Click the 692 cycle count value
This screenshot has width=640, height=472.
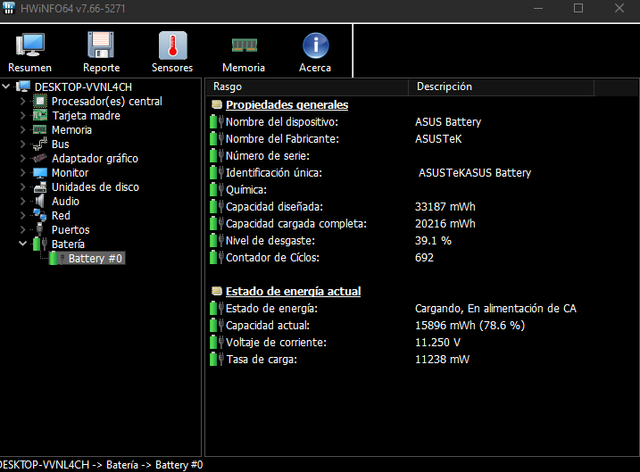click(424, 258)
